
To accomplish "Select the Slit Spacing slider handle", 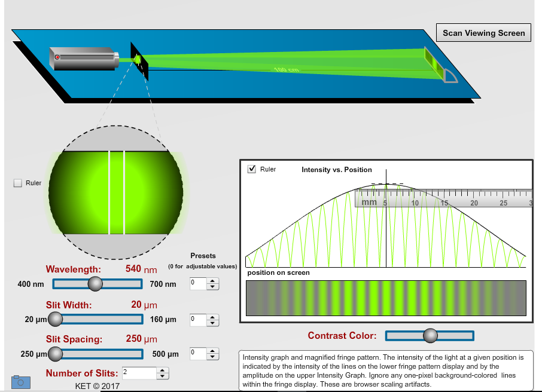I will (55, 354).
